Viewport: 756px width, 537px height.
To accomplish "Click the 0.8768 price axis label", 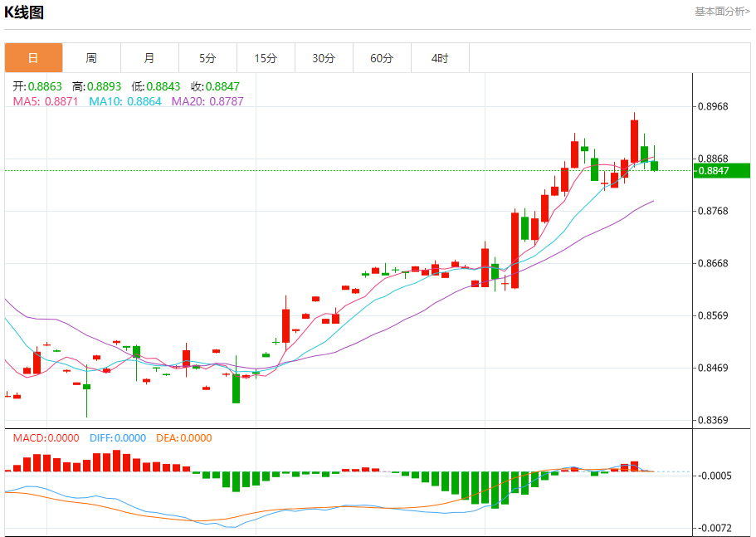I will pyautogui.click(x=713, y=211).
